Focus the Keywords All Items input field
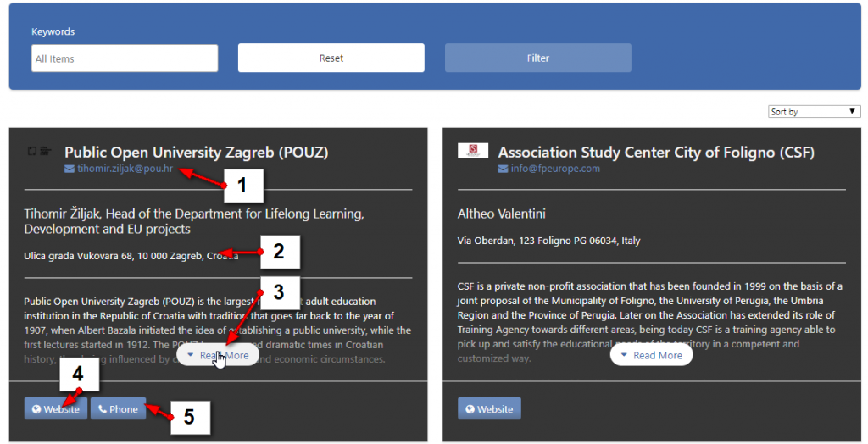The width and height of the screenshot is (868, 444). (125, 58)
